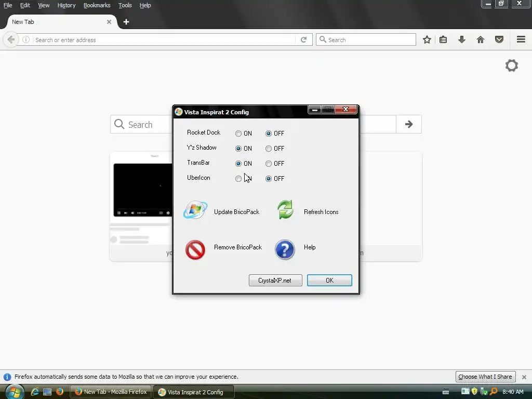
Task: Launch Firefox from quick launch icon
Action: (60, 392)
